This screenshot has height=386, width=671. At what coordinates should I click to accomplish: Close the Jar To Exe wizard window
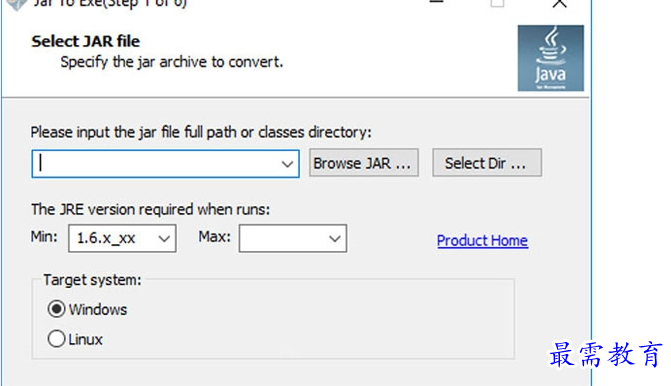click(559, 4)
